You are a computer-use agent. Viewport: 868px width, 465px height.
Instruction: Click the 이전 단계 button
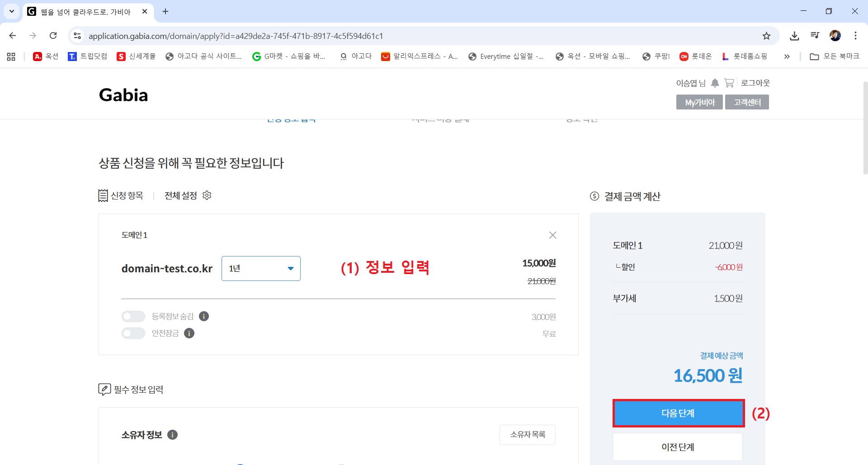(678, 447)
